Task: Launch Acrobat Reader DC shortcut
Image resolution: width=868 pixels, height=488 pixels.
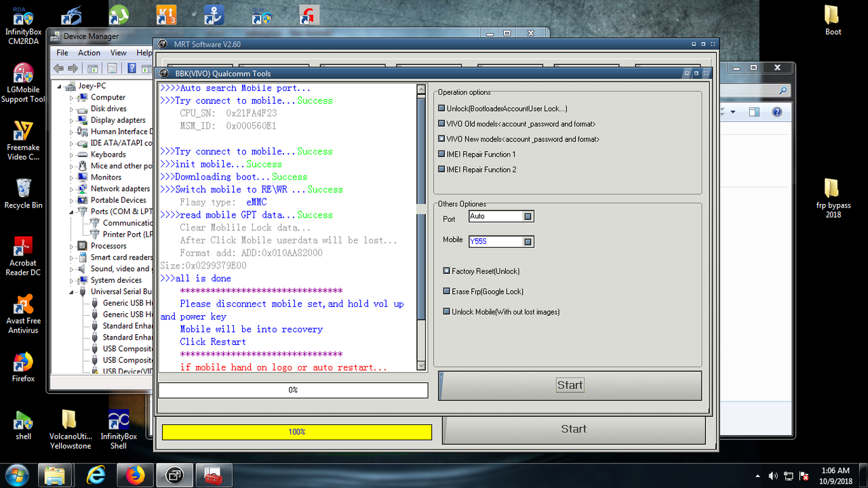Action: click(x=23, y=256)
